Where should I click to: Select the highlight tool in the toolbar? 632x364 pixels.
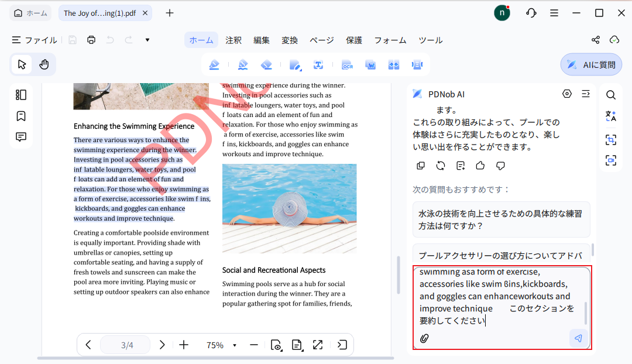coord(214,64)
